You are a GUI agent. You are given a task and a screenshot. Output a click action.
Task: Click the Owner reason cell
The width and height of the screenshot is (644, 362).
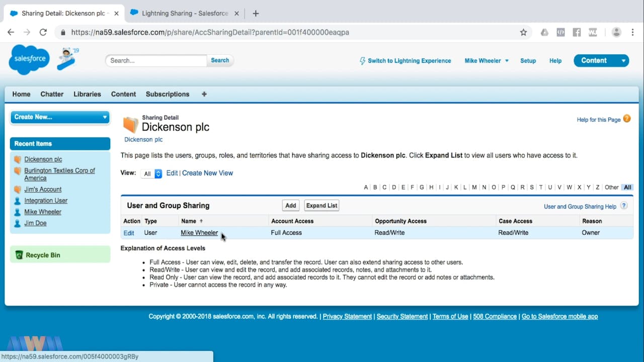pyautogui.click(x=591, y=233)
